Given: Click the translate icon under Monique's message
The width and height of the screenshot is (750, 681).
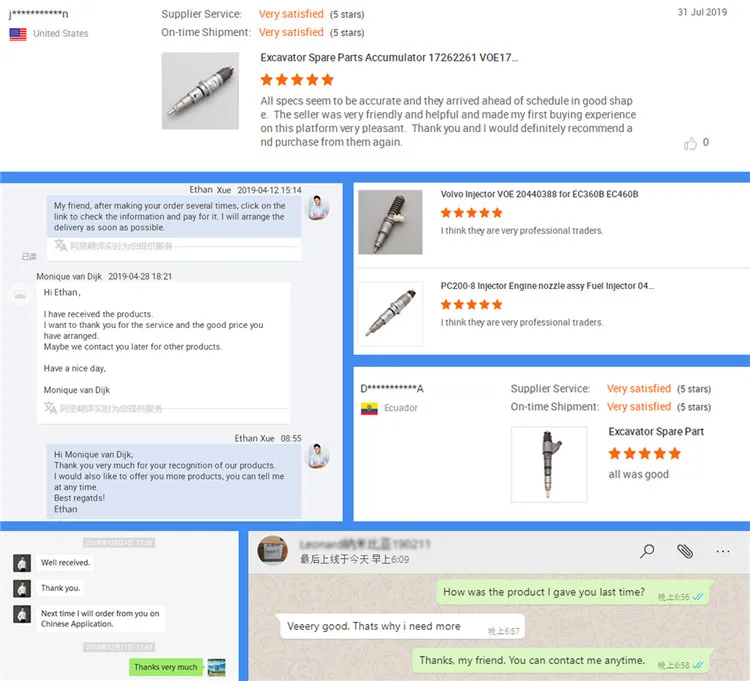Looking at the screenshot, I should coord(50,407).
